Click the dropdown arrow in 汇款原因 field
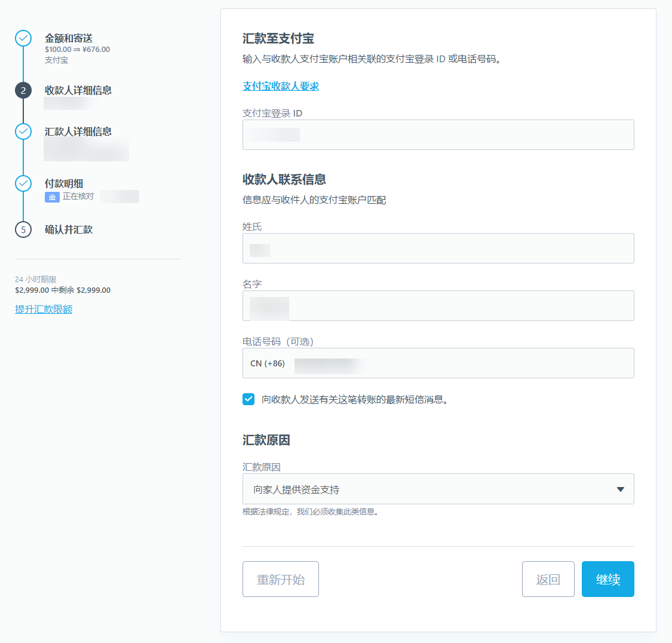This screenshot has width=672, height=643. tap(620, 489)
